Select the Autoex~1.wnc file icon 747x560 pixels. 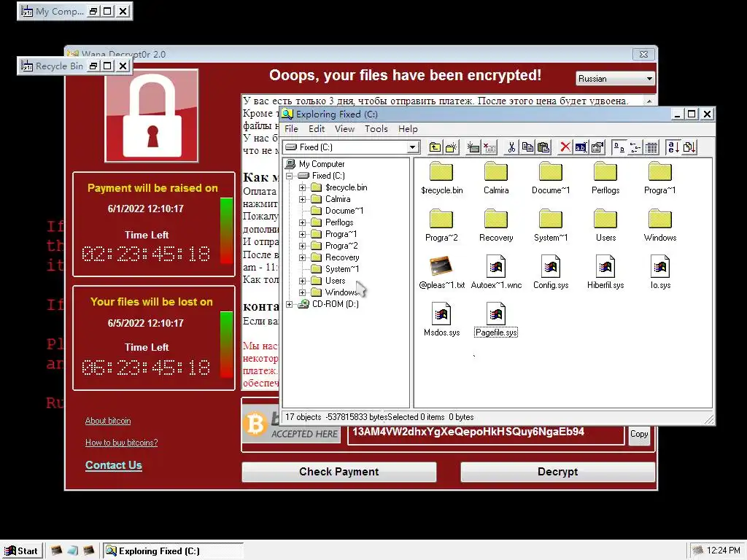point(496,266)
